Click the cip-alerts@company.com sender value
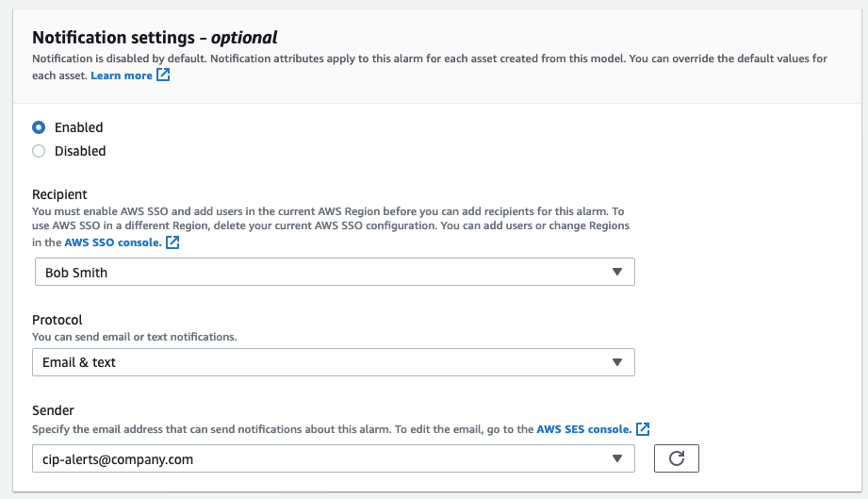This screenshot has width=868, height=499. click(x=118, y=459)
